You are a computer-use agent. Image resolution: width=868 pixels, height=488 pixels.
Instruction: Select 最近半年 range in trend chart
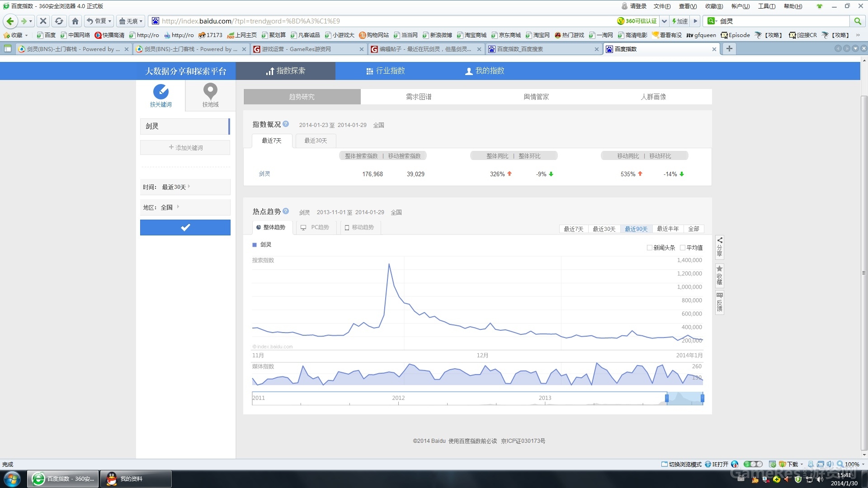668,229
